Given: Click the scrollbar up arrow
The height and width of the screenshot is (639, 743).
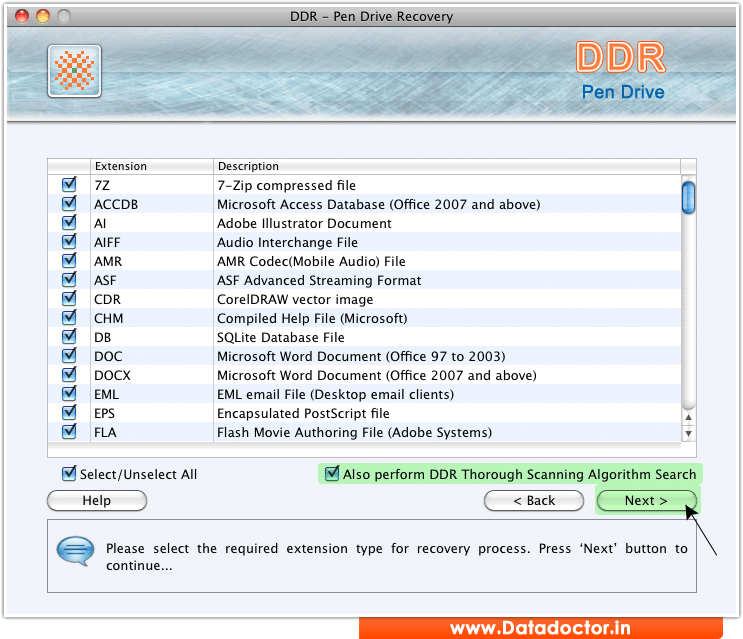Looking at the screenshot, I should [x=689, y=418].
